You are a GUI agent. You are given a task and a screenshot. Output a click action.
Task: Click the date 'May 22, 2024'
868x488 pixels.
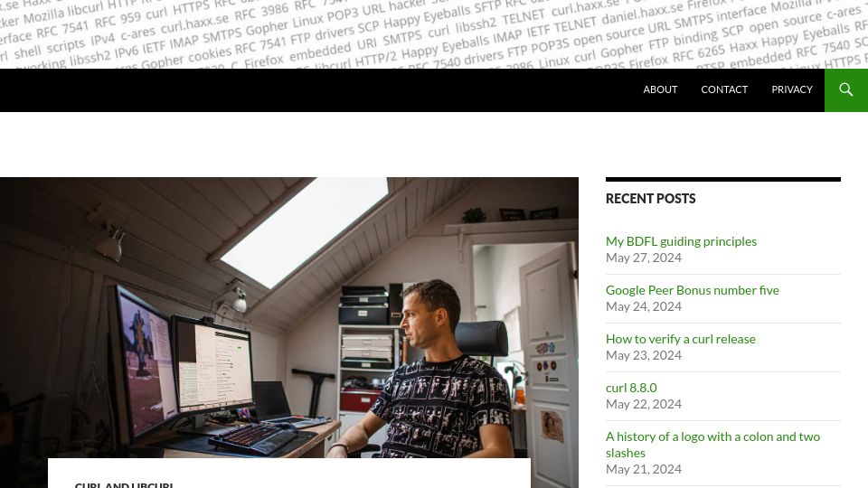(x=643, y=404)
